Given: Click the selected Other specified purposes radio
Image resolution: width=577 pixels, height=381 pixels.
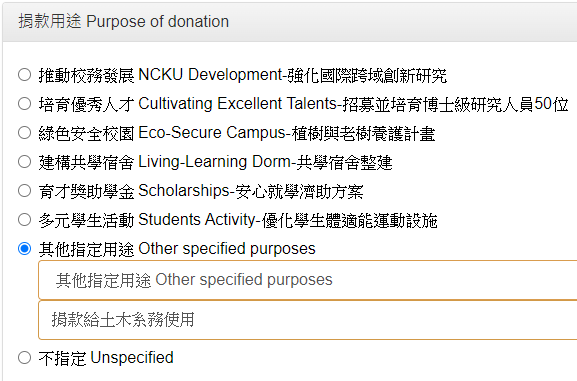Looking at the screenshot, I should [24, 249].
